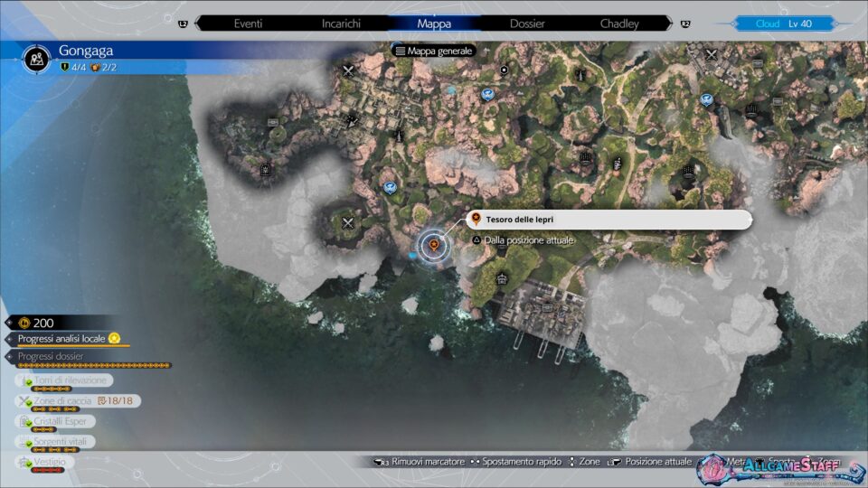This screenshot has height=488, width=868.
Task: Click the player position arrow in the village
Action: (352, 121)
